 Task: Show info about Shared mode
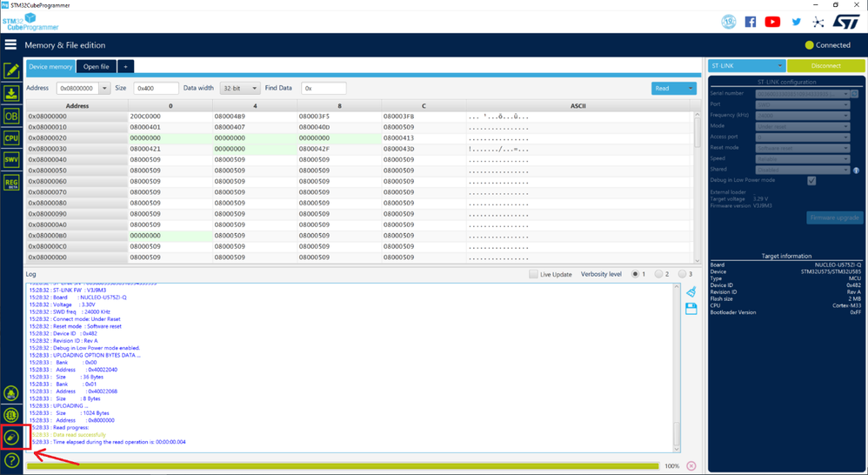point(856,170)
